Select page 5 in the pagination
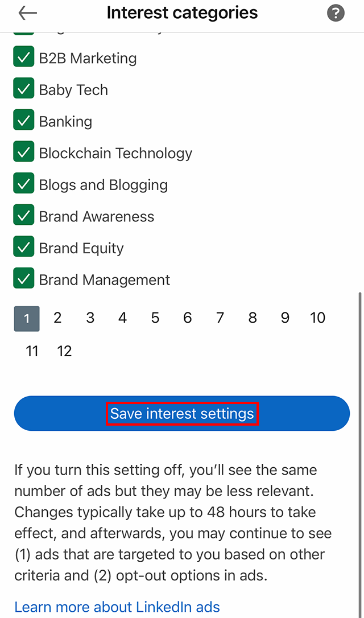 pyautogui.click(x=155, y=318)
